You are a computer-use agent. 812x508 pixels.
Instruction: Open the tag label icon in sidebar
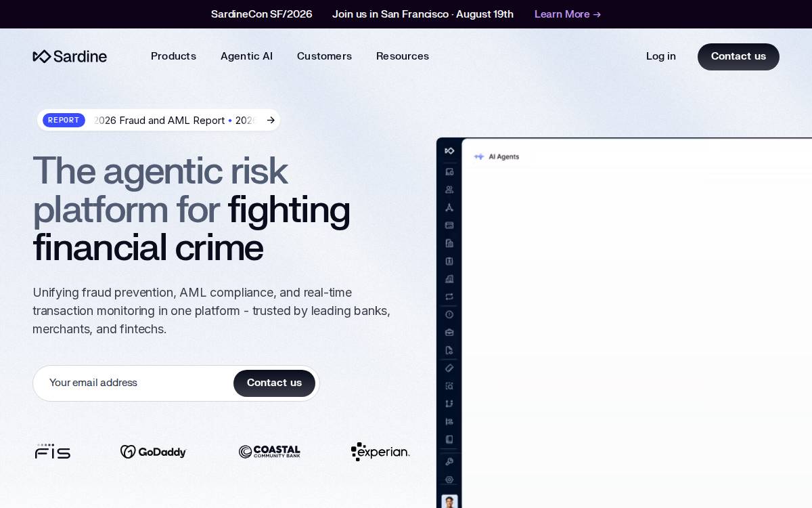click(449, 368)
